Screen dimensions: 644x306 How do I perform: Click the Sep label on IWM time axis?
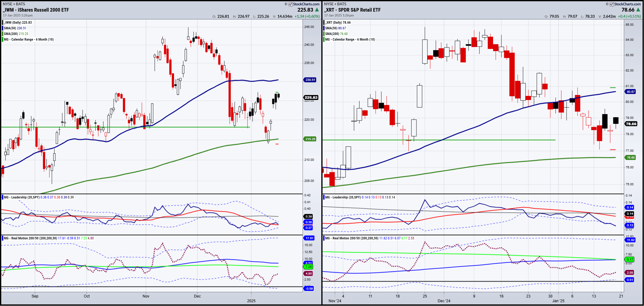(35, 296)
